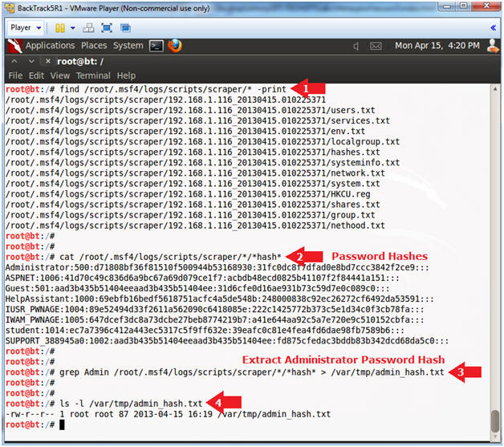Open the Terminal menu
Image resolution: width=504 pixels, height=447 pixels.
coord(93,76)
